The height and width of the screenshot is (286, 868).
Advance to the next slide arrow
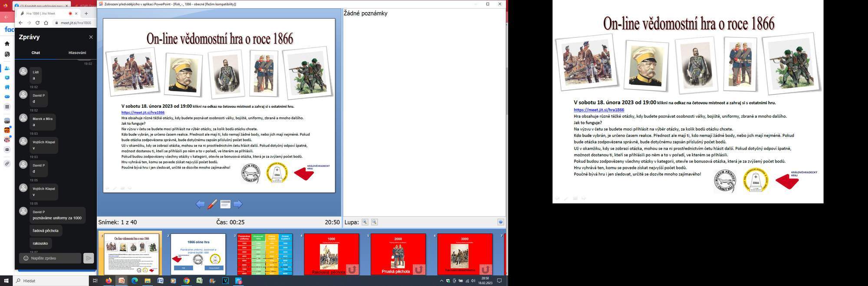238,204
